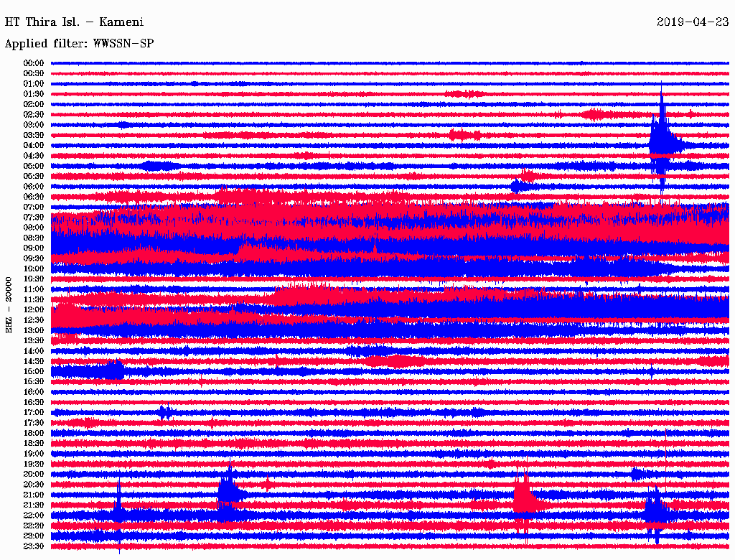This screenshot has height=560, width=735.
Task: Select the 13:00 time label
Action: 34,330
